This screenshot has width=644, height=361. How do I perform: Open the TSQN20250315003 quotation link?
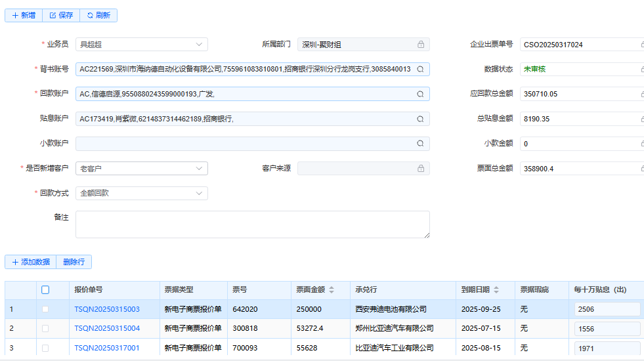[107, 309]
